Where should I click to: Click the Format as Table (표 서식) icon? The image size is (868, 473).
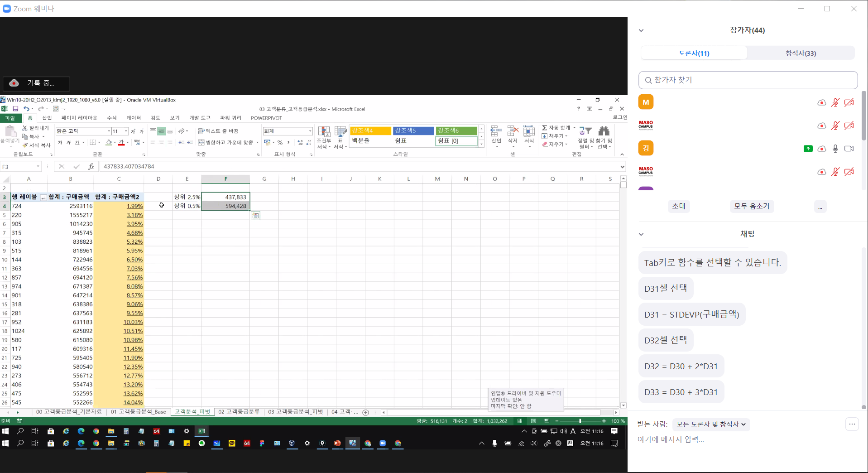point(340,132)
